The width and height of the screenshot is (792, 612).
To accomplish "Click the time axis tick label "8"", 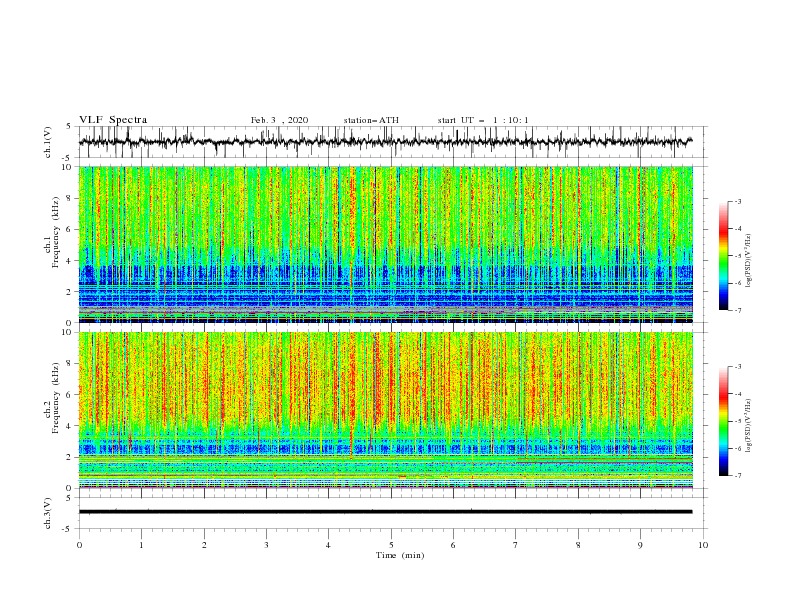I will (x=578, y=545).
